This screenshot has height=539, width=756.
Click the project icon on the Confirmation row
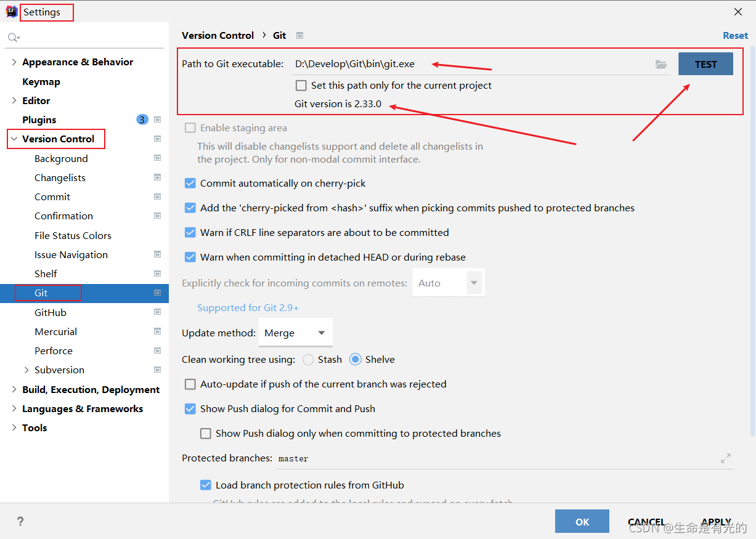click(x=158, y=216)
